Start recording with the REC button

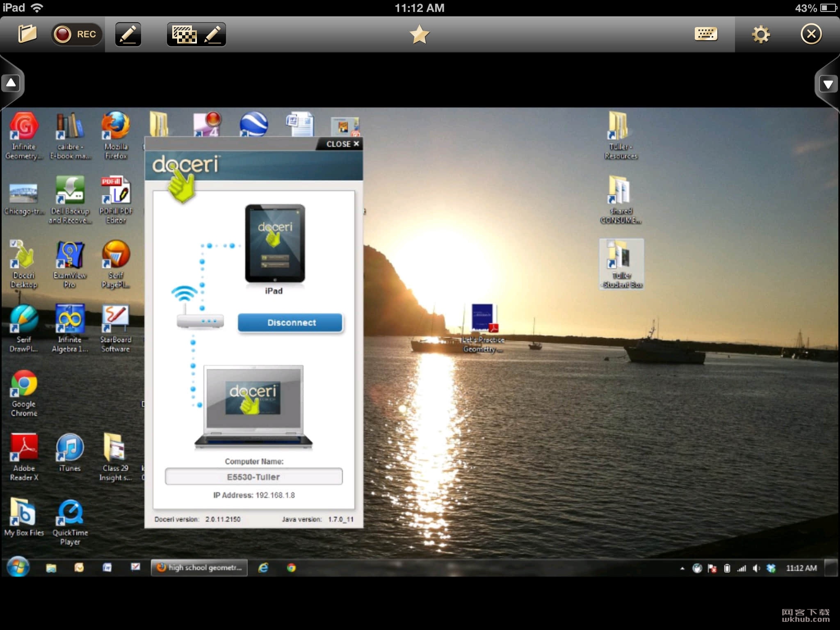pos(76,34)
